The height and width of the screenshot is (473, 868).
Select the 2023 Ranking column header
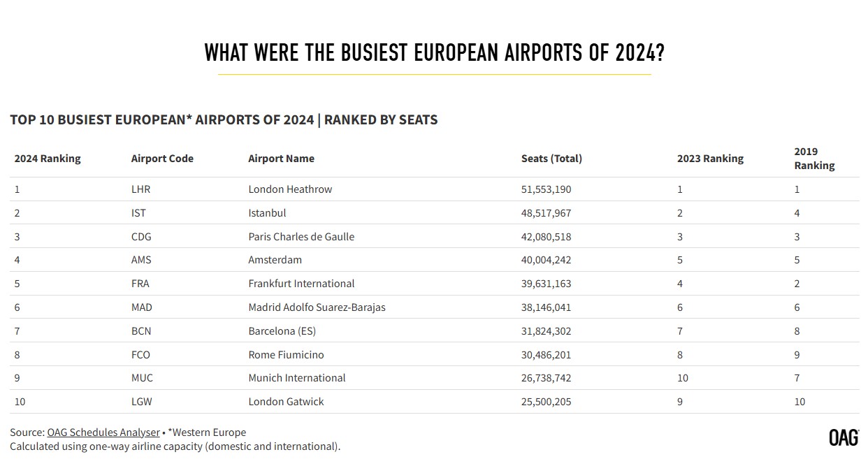point(710,159)
